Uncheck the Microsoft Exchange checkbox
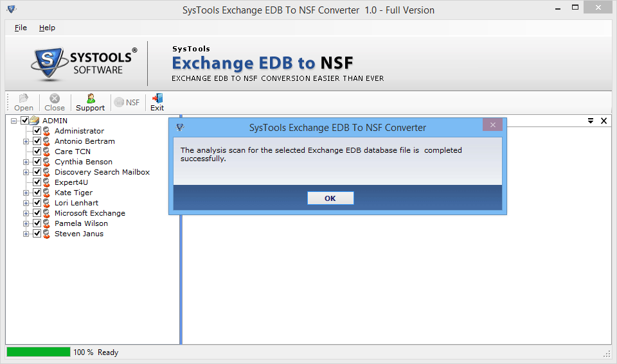 (x=37, y=212)
